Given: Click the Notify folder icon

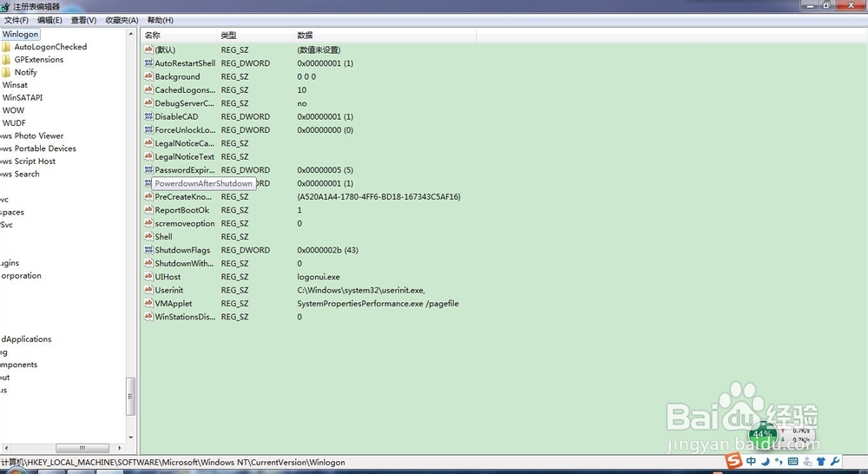Looking at the screenshot, I should 6,73.
